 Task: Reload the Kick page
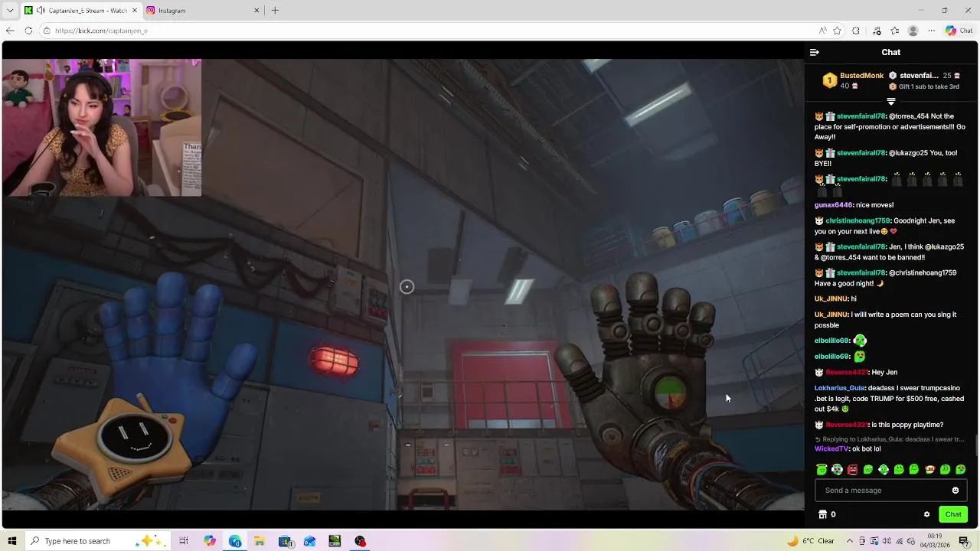[x=28, y=31]
